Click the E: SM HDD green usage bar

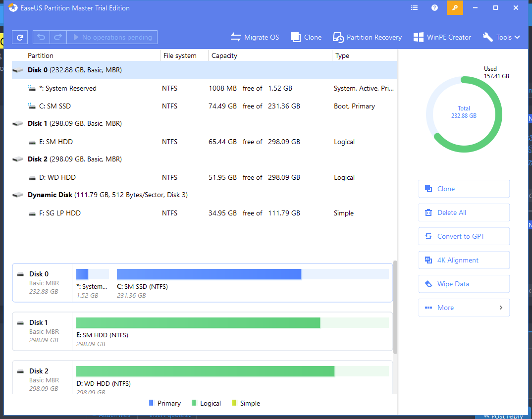[232, 322]
